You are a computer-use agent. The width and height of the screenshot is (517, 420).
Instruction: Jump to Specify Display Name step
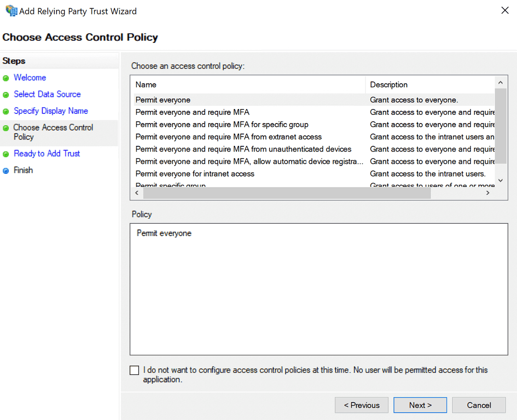pyautogui.click(x=51, y=111)
